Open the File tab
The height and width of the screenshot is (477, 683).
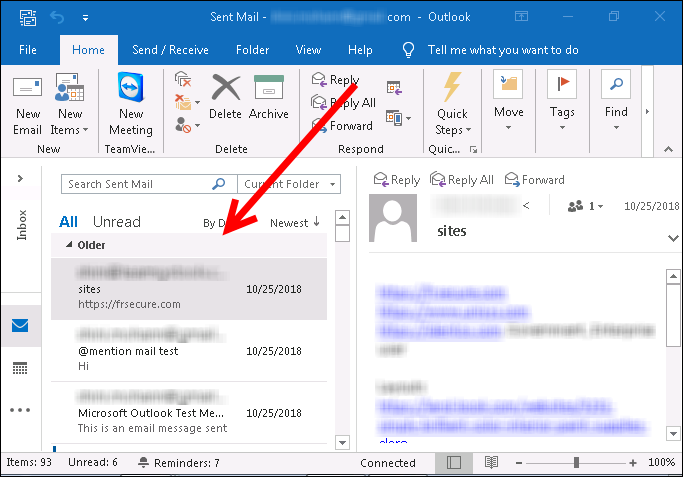pyautogui.click(x=27, y=50)
